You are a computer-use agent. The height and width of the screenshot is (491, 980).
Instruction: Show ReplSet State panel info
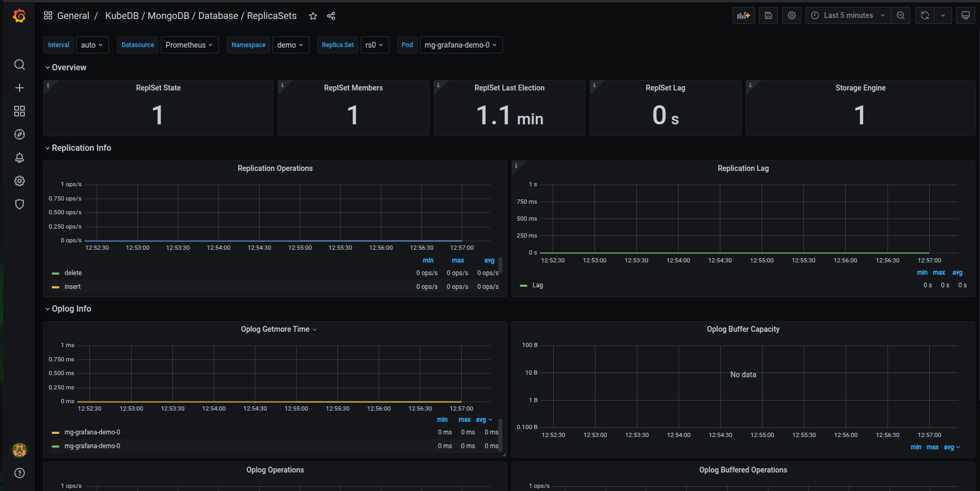tap(48, 85)
